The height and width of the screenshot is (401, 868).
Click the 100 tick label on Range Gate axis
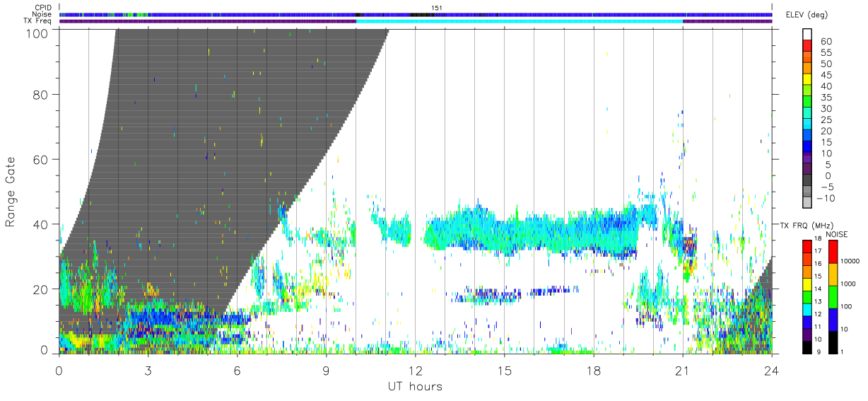[x=38, y=33]
